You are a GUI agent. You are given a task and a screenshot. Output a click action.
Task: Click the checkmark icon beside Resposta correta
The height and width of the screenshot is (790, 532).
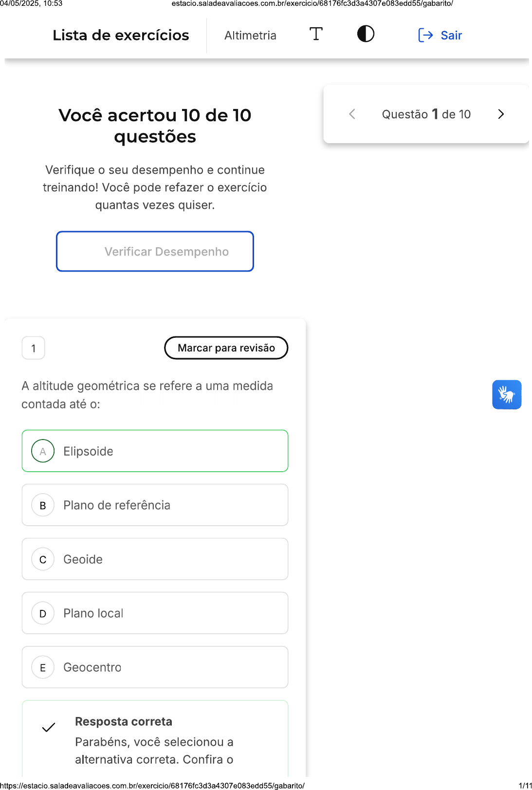pyautogui.click(x=49, y=728)
